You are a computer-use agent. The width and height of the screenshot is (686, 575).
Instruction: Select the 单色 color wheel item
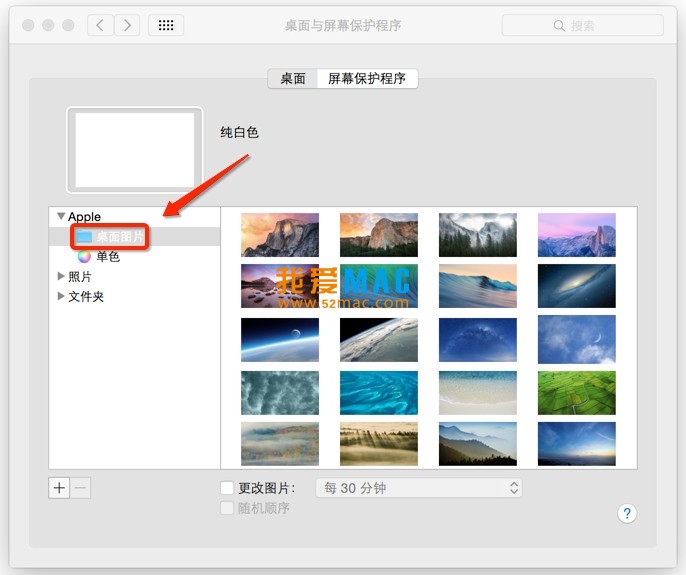[99, 256]
